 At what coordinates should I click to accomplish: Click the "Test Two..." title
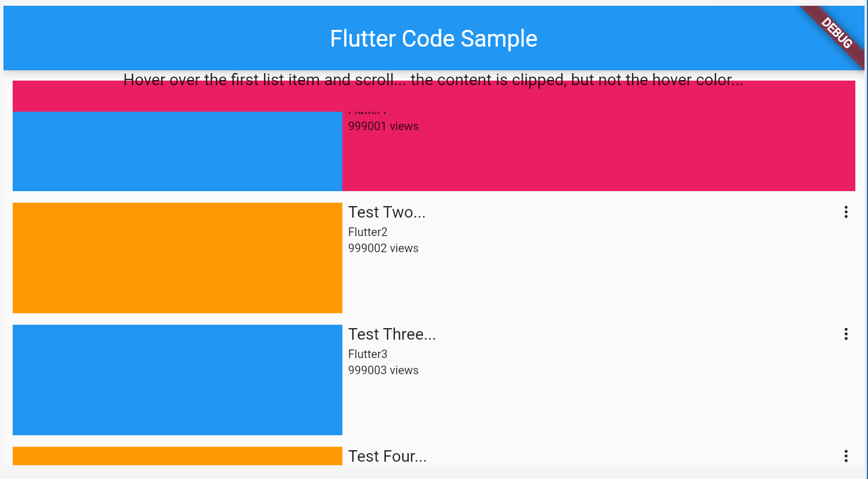387,212
